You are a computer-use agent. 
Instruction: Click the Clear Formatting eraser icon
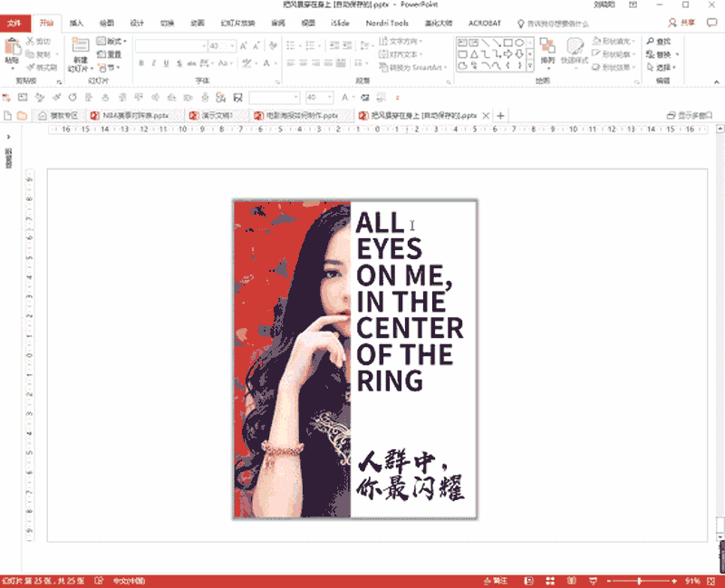pyautogui.click(x=274, y=46)
